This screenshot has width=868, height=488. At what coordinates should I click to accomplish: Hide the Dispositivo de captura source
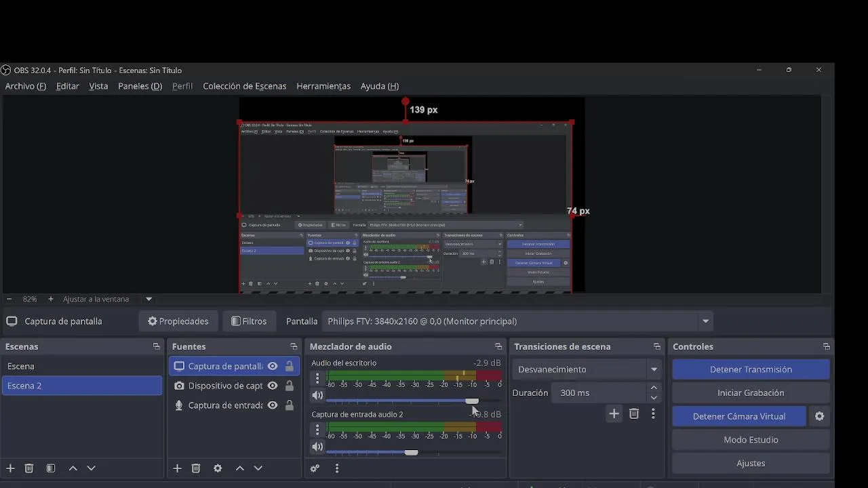[x=273, y=386]
